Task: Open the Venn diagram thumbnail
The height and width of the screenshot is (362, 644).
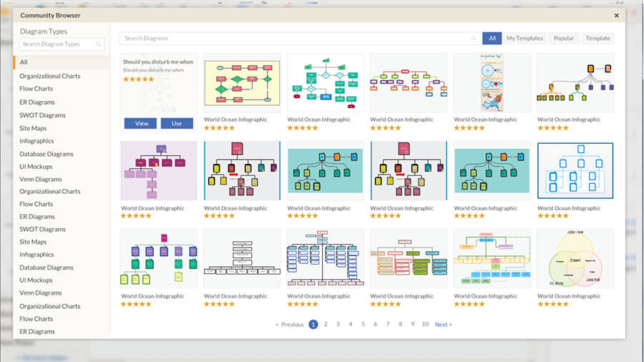Action: [x=575, y=259]
